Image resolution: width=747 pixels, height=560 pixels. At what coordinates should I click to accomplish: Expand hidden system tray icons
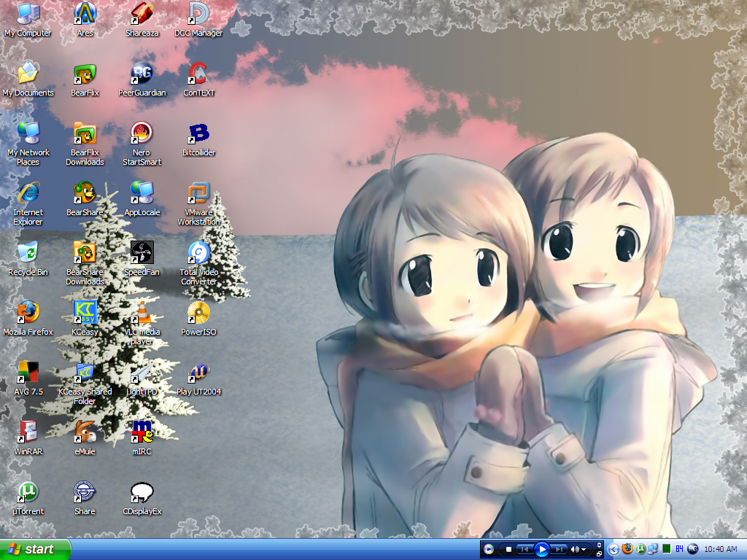(614, 550)
